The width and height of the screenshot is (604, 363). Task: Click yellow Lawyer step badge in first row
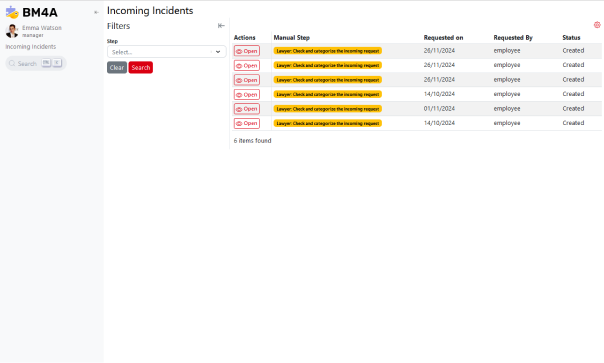[328, 51]
